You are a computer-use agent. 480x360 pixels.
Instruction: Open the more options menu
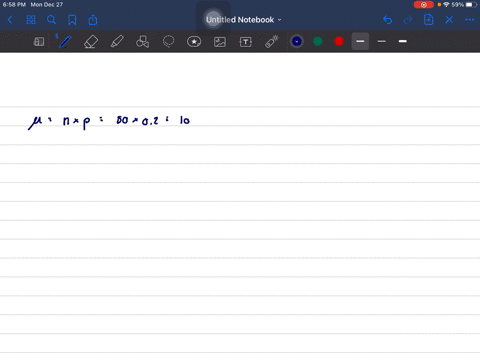(470, 20)
